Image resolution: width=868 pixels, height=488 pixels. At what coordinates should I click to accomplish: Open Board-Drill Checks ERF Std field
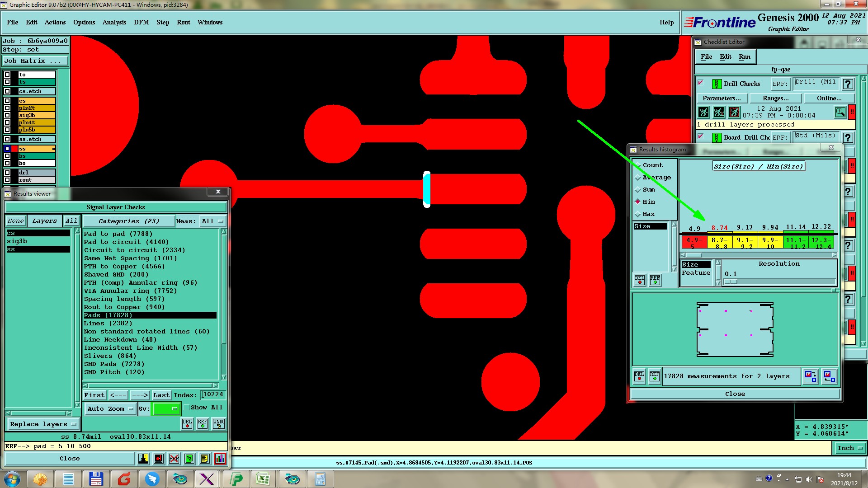pyautogui.click(x=816, y=136)
